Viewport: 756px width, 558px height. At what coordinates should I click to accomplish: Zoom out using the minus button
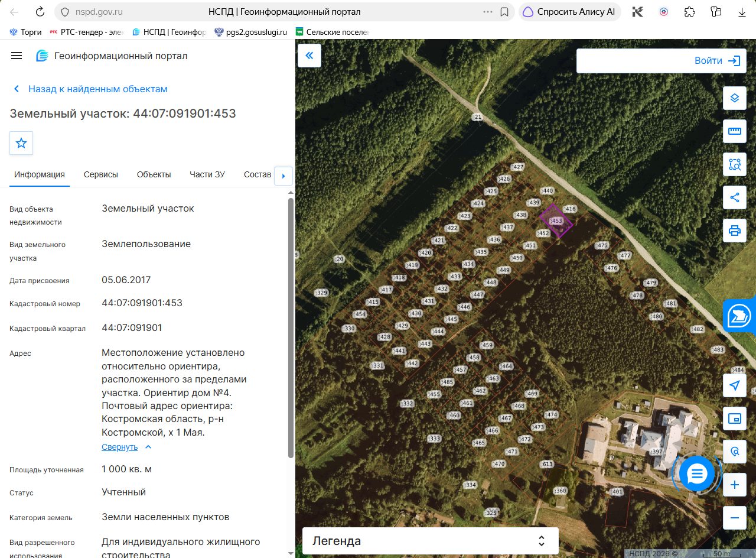point(735,518)
